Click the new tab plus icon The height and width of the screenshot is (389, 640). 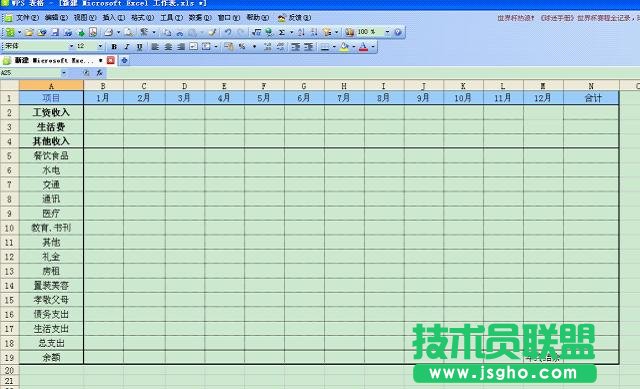click(x=124, y=60)
